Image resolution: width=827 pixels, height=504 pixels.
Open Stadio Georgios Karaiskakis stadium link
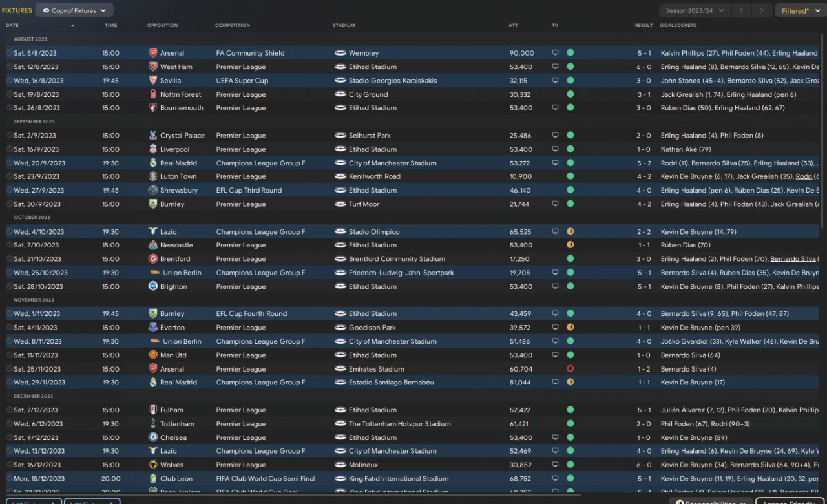point(393,81)
